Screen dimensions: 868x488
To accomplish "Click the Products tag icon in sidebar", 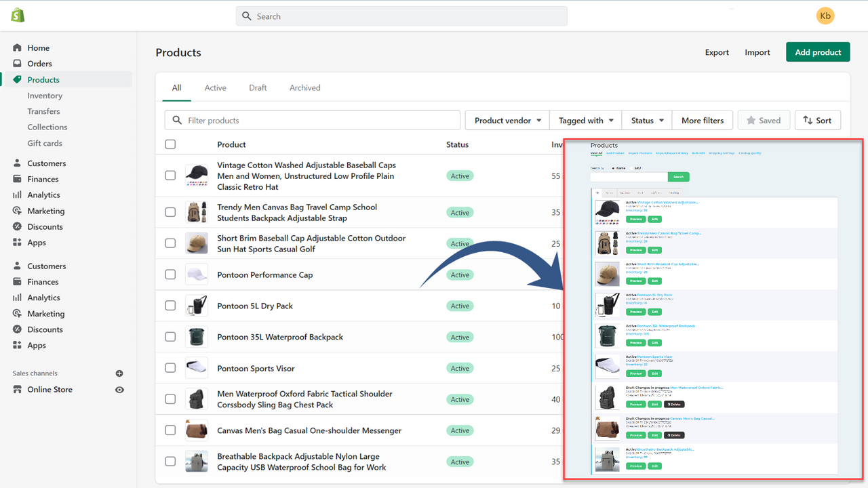I will [x=18, y=80].
